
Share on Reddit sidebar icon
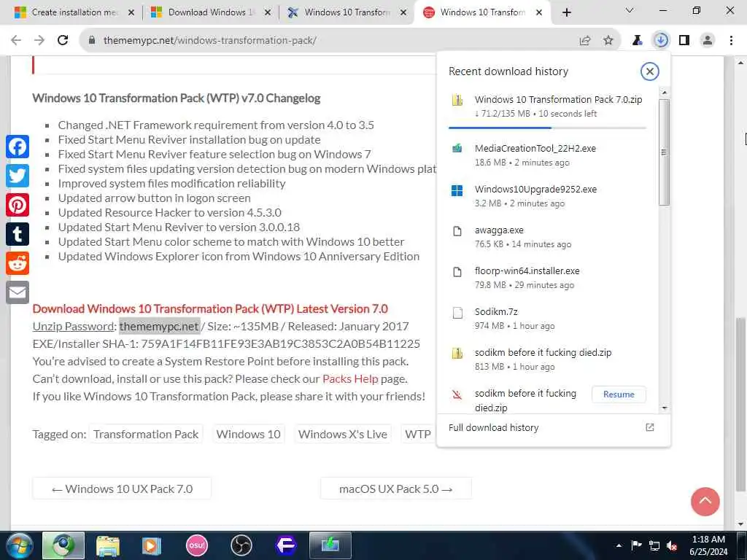[x=18, y=263]
